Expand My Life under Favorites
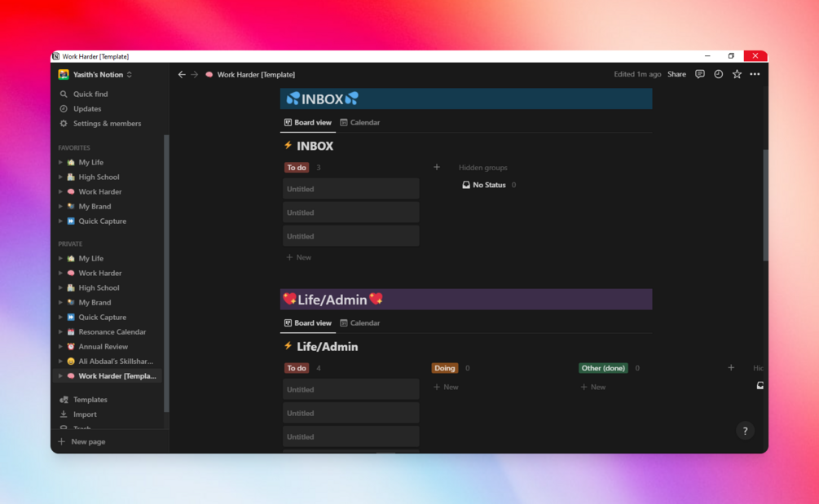The height and width of the screenshot is (504, 819). (x=60, y=162)
